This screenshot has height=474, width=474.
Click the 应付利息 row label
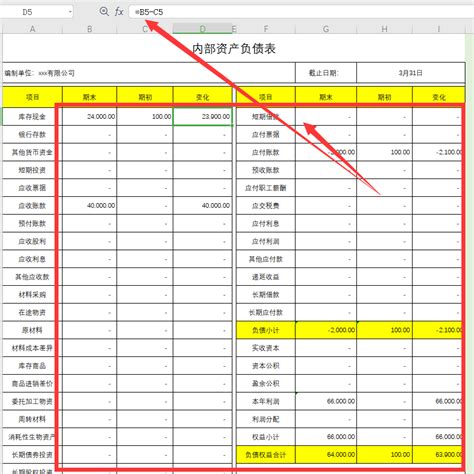click(x=266, y=223)
